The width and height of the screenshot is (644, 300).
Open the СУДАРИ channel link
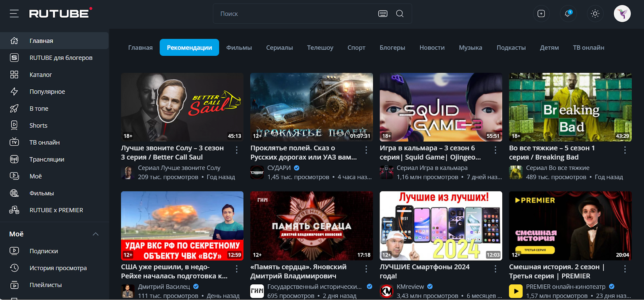pyautogui.click(x=279, y=168)
